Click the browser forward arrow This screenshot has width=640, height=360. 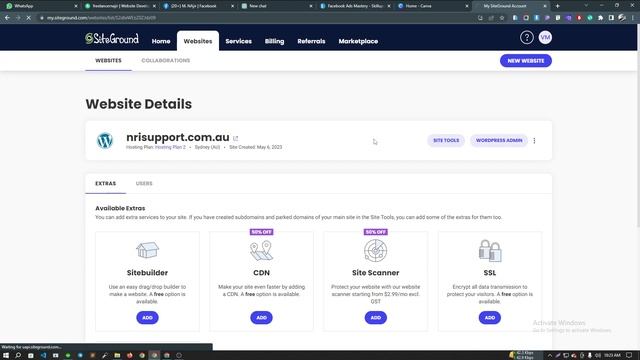pos(18,18)
